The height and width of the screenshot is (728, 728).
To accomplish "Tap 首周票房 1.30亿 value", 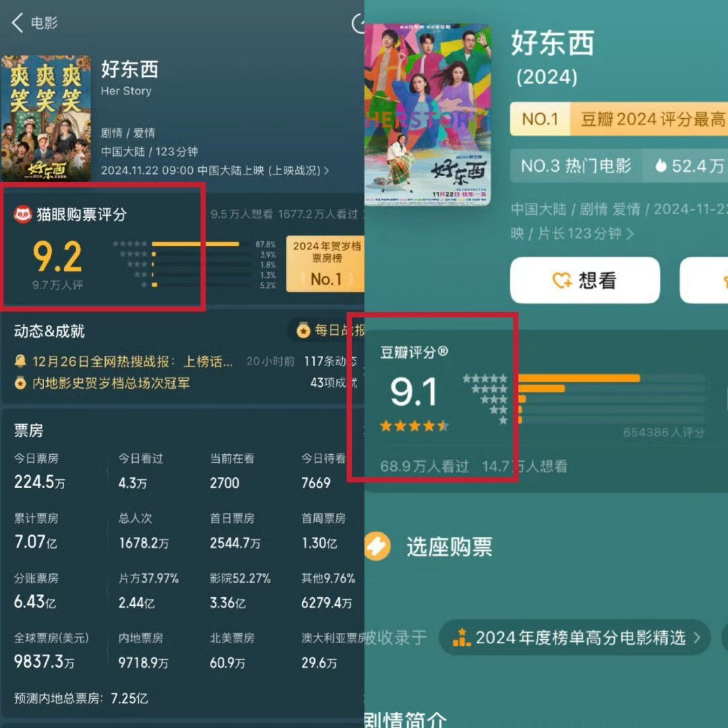I will pos(319,543).
